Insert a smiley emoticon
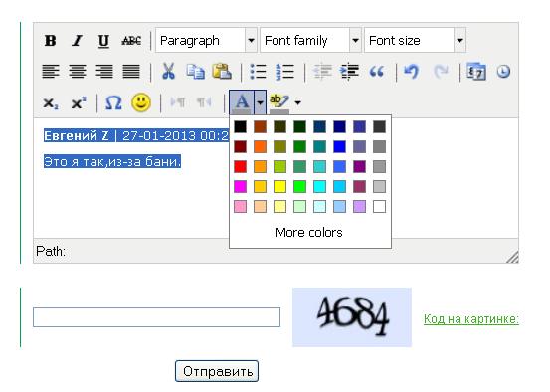The width and height of the screenshot is (550, 392). pyautogui.click(x=141, y=102)
